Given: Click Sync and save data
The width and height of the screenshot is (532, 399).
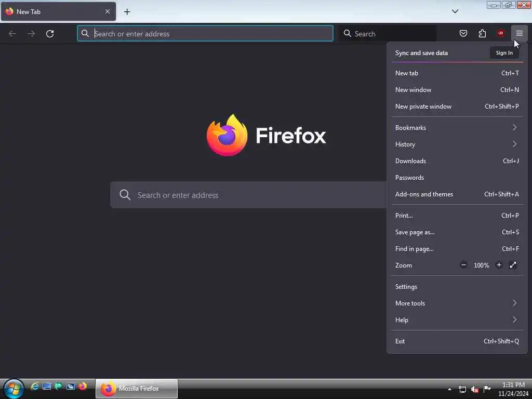Looking at the screenshot, I should tap(421, 53).
